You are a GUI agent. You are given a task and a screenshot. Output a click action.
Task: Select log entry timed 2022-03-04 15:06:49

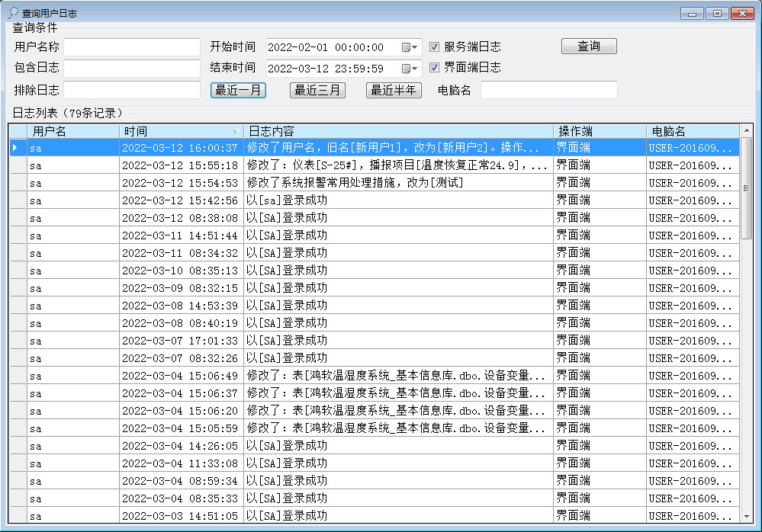coord(375,375)
